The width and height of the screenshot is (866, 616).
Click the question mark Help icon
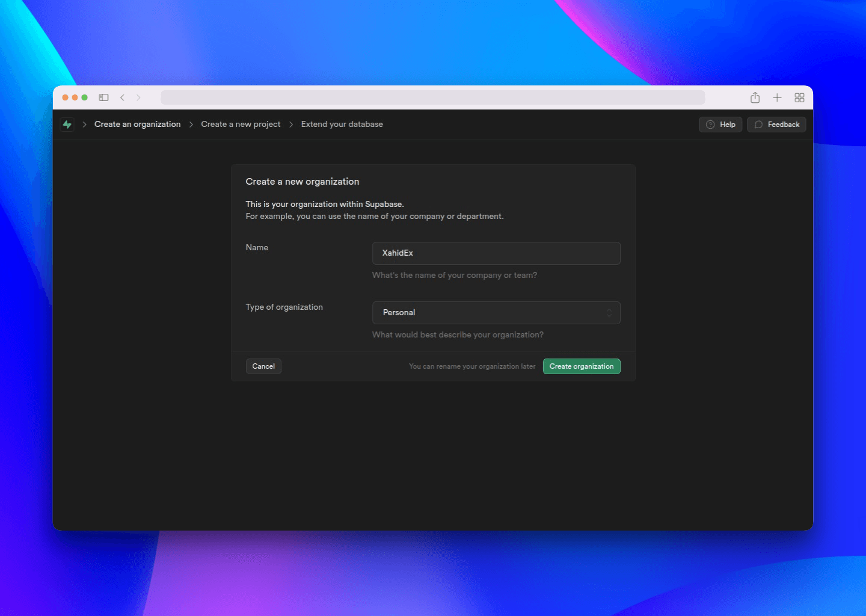click(x=710, y=125)
